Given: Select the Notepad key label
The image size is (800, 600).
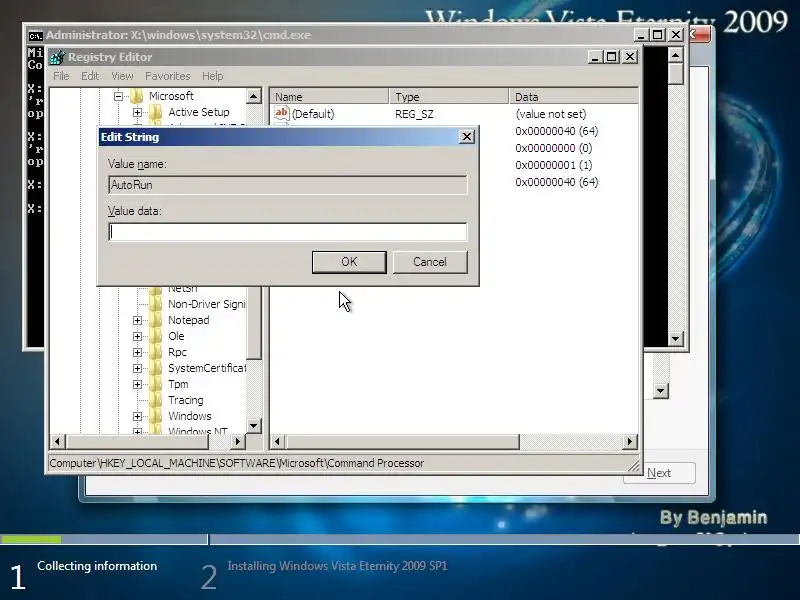Looking at the screenshot, I should tap(189, 320).
